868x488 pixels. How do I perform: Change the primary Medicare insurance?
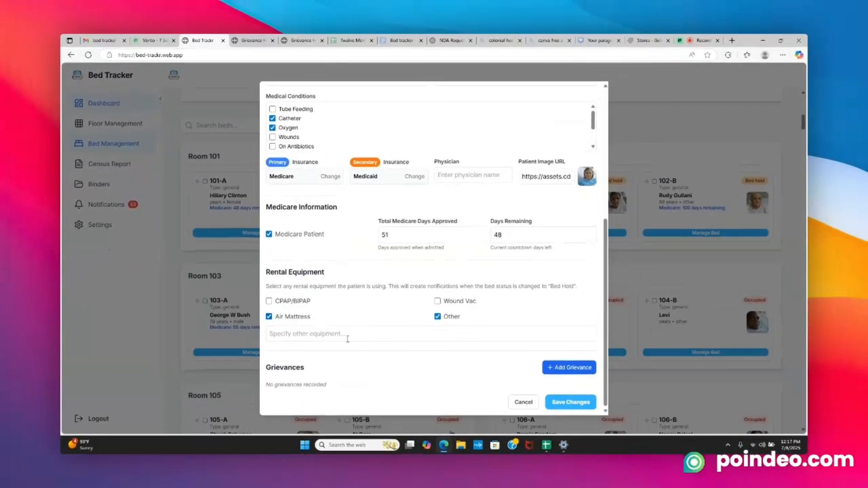pyautogui.click(x=330, y=176)
